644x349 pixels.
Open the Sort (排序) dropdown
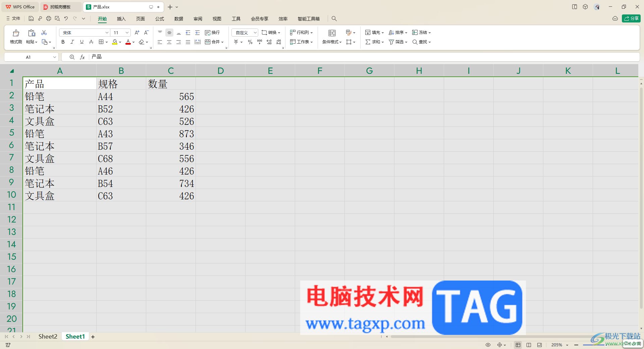click(x=398, y=33)
